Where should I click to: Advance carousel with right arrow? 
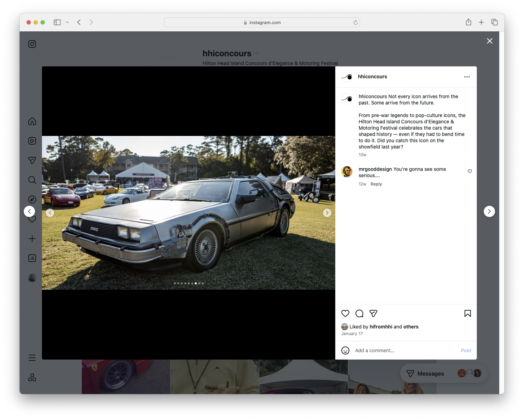click(x=327, y=212)
